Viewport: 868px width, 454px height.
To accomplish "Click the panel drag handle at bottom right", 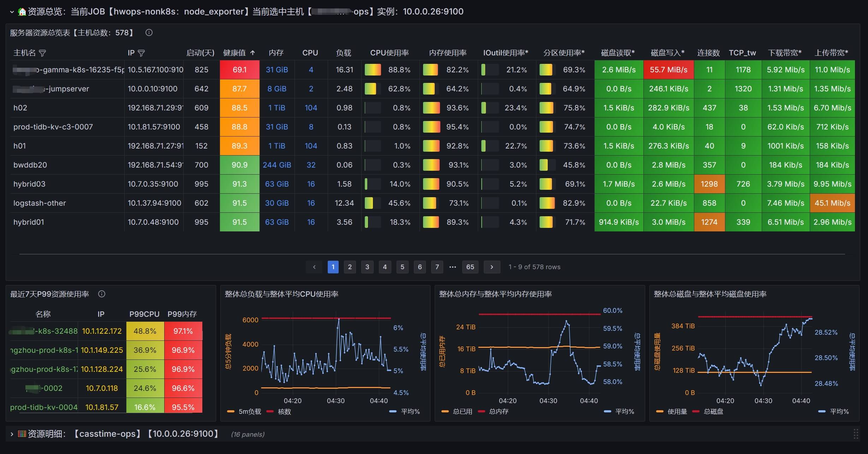I will (856, 434).
